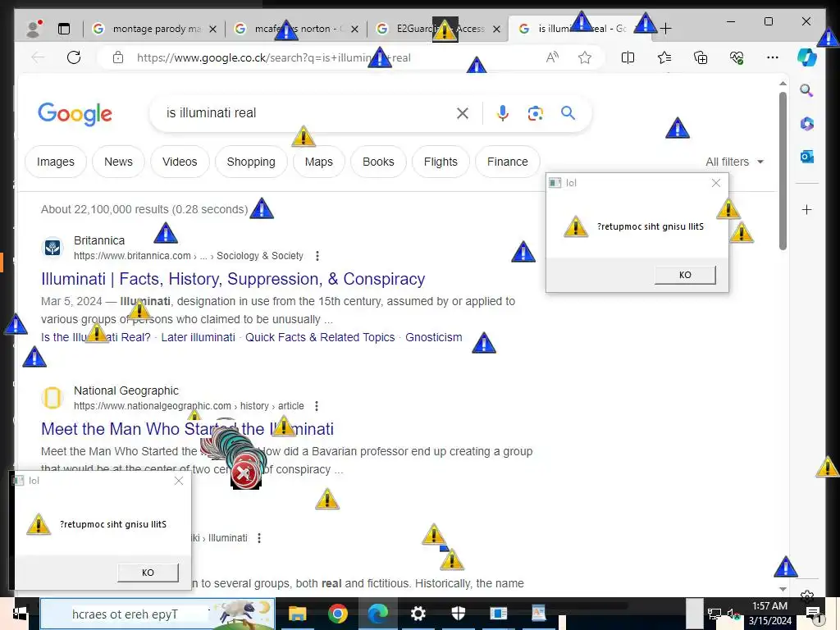Expand All filters dropdown
This screenshot has width=840, height=630.
[x=734, y=162]
